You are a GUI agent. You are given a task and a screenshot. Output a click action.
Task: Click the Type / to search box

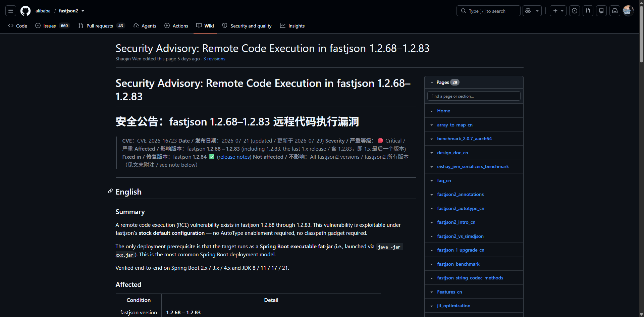tap(488, 11)
